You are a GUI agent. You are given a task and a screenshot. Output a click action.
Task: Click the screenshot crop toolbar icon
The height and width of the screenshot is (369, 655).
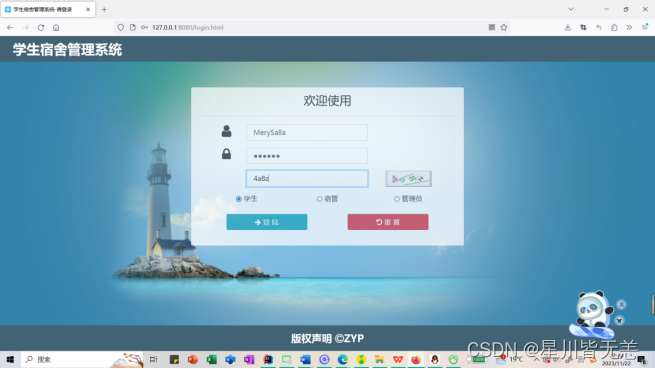pos(583,28)
